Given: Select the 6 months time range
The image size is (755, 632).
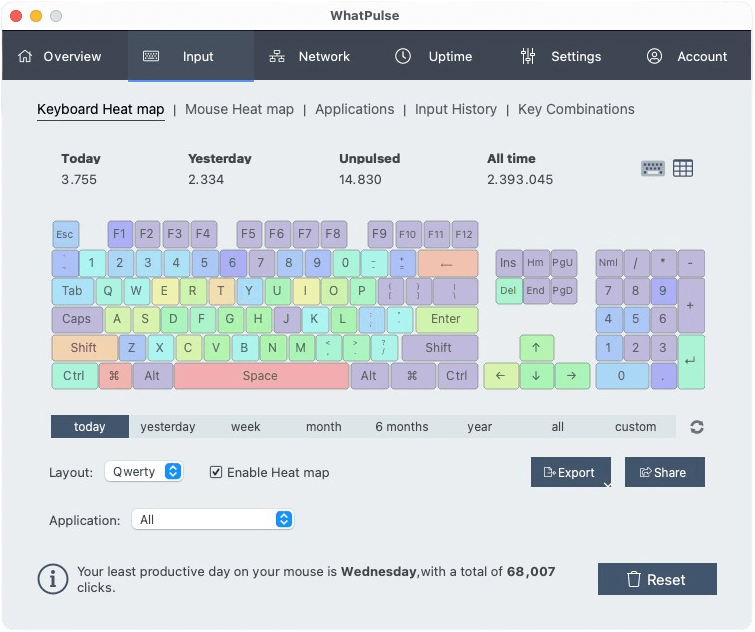Looking at the screenshot, I should [402, 427].
